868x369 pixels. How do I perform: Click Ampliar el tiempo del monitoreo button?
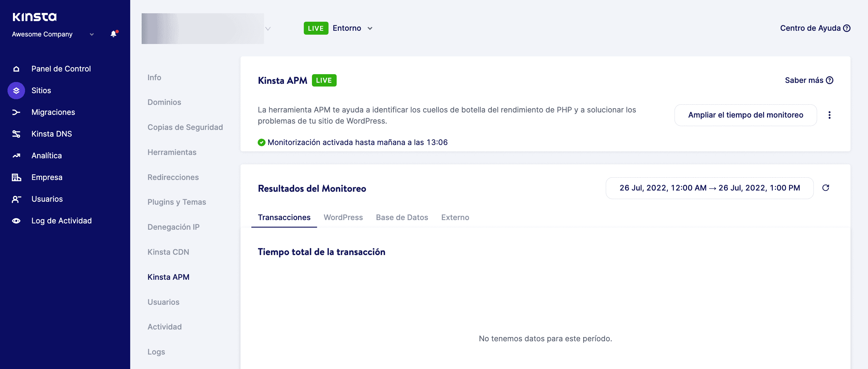coord(745,115)
